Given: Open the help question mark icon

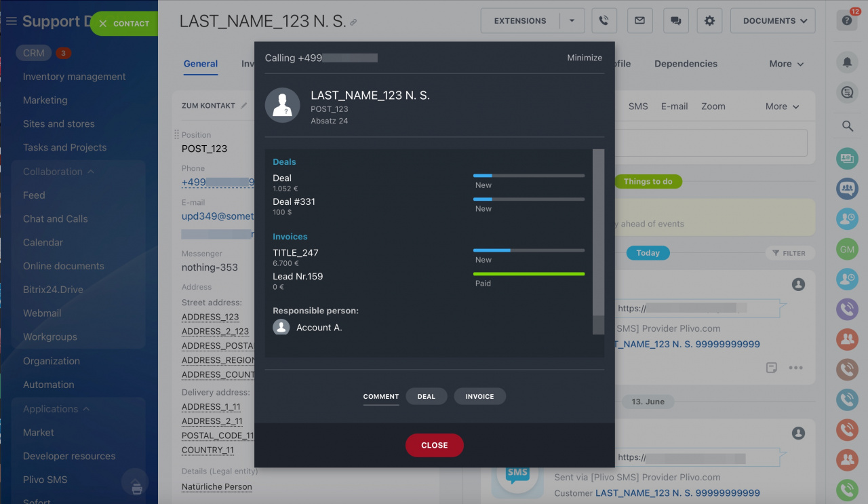Looking at the screenshot, I should pyautogui.click(x=847, y=21).
